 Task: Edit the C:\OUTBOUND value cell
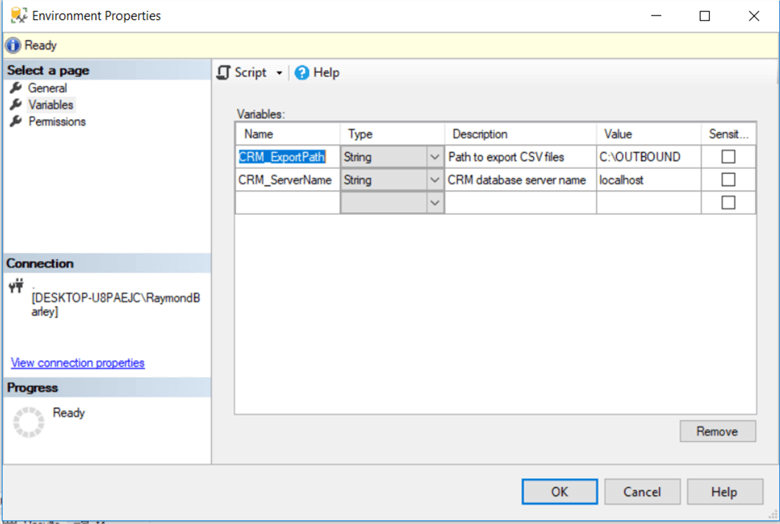647,157
